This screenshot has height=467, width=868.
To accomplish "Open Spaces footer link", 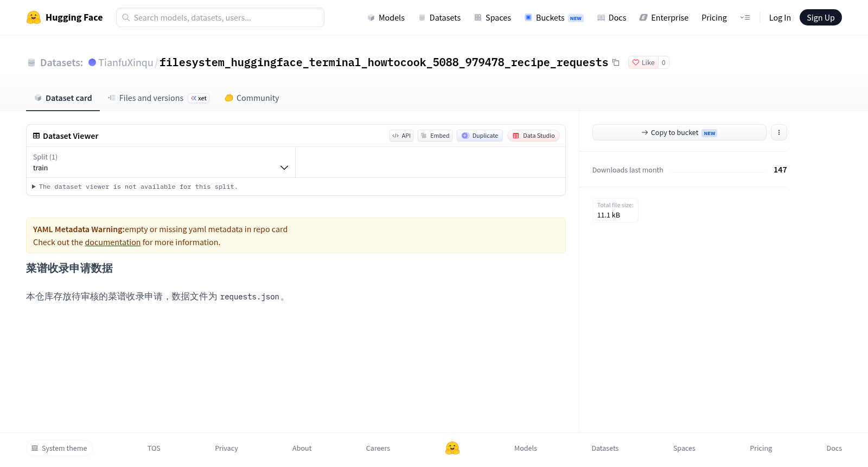I will pos(684,448).
